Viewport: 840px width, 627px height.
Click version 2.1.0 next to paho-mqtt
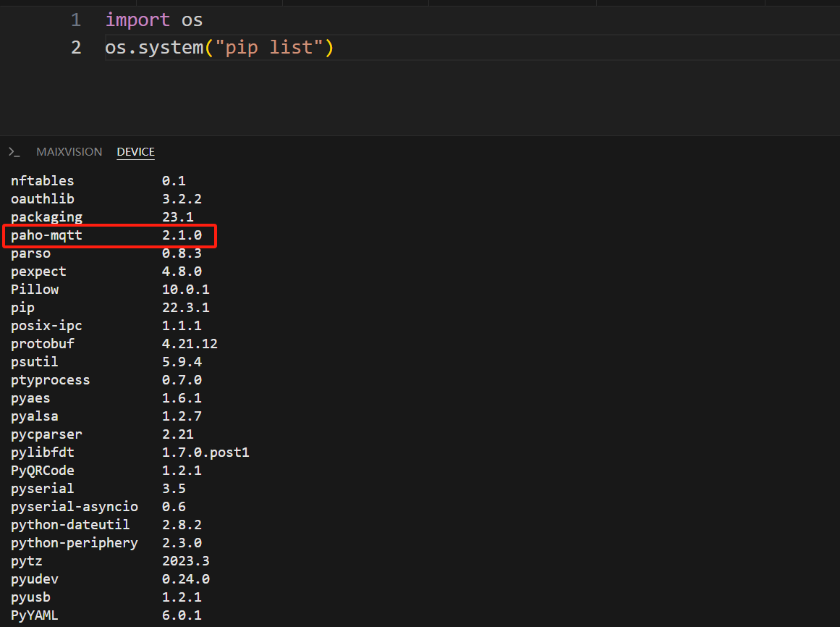[182, 235]
